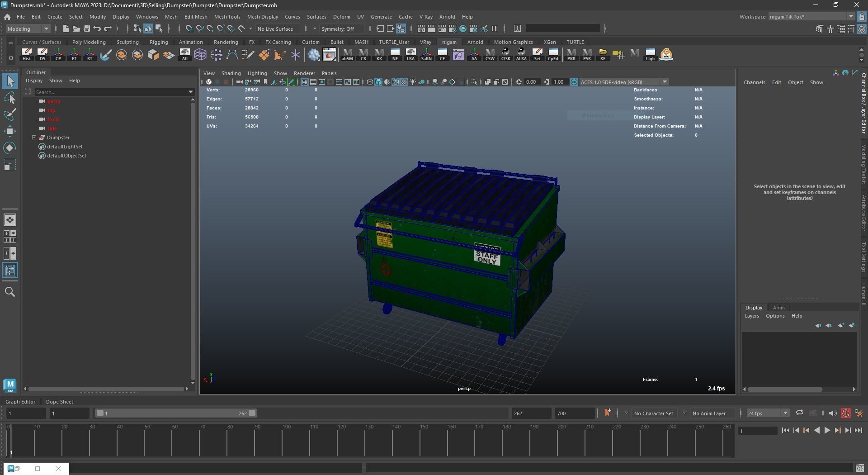Click the Hist shelf button
868x475 pixels.
click(x=27, y=55)
